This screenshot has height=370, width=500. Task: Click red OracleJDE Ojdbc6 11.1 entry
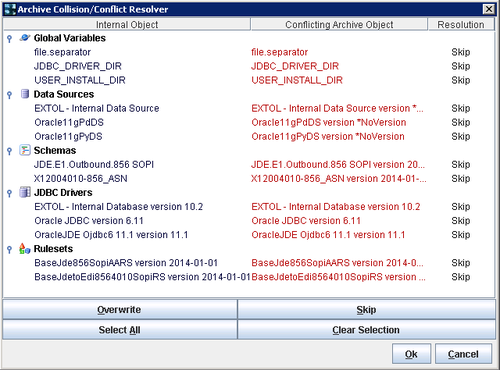328,235
